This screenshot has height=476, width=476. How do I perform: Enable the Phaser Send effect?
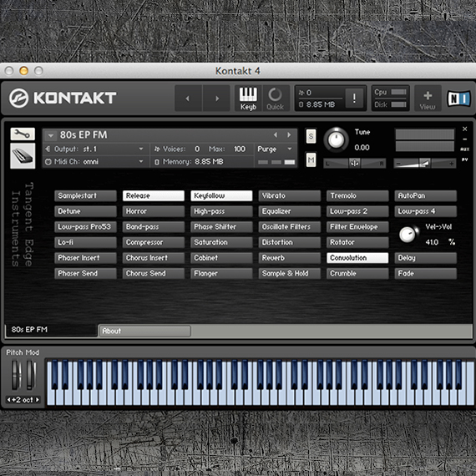coord(85,273)
